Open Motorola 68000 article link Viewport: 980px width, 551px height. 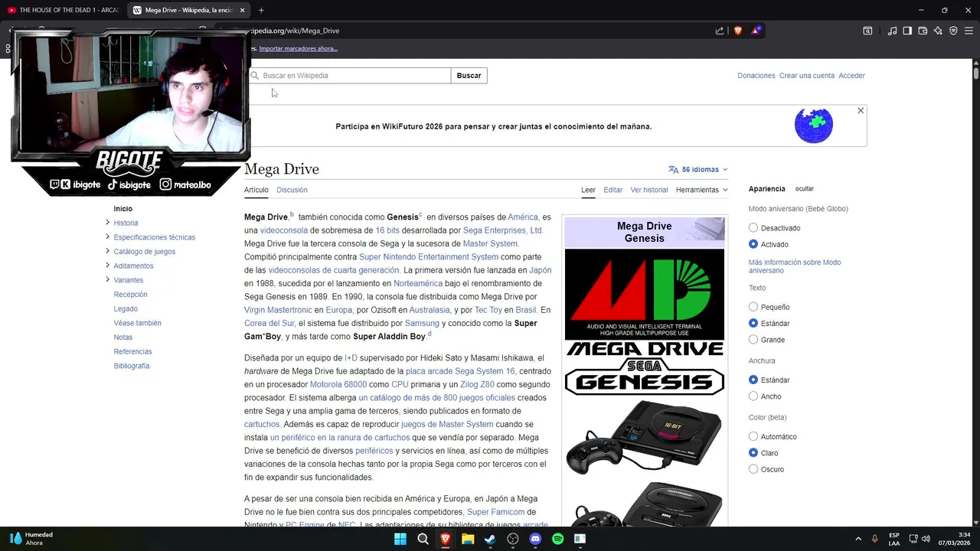(x=338, y=384)
